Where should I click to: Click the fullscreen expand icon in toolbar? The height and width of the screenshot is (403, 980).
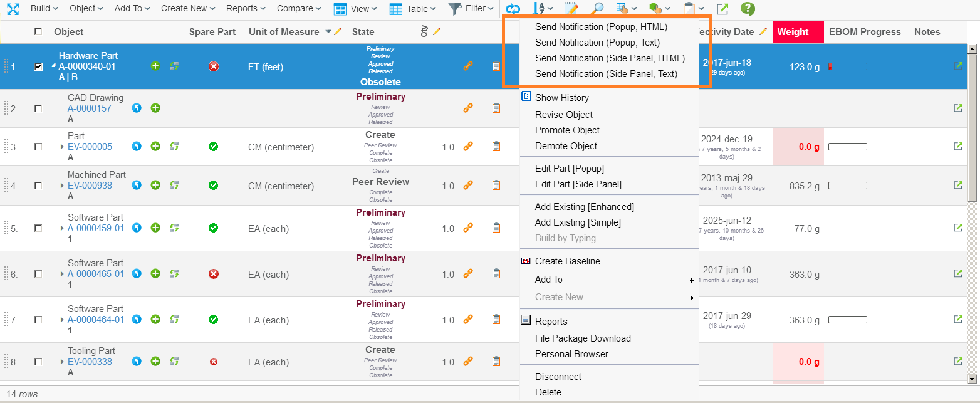click(x=13, y=9)
